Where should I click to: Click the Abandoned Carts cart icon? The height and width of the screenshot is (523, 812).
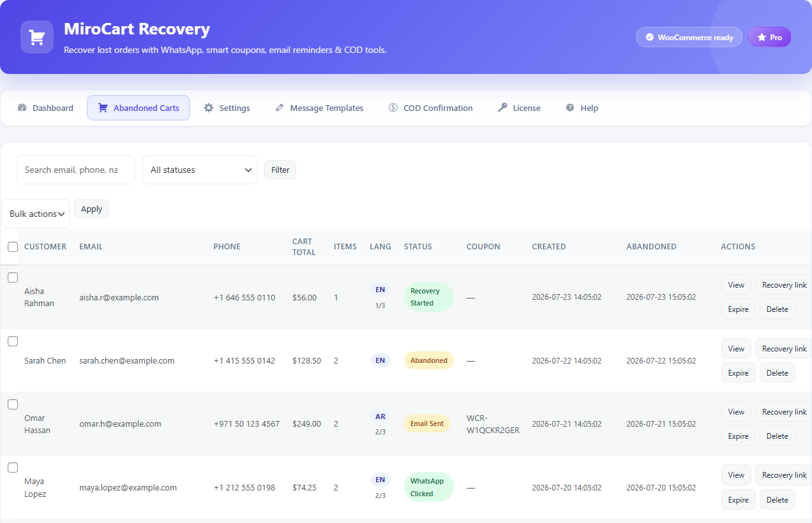coord(103,108)
